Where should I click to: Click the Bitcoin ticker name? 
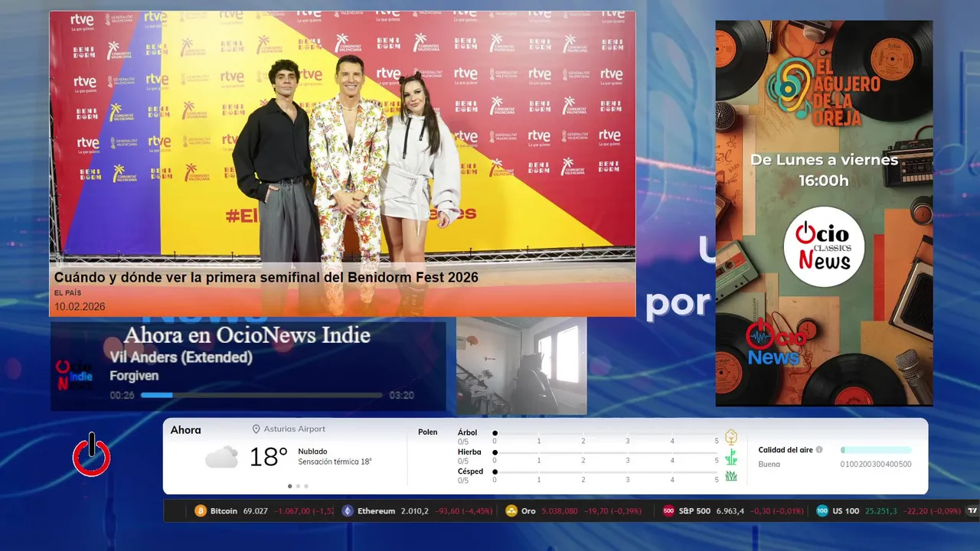point(224,511)
